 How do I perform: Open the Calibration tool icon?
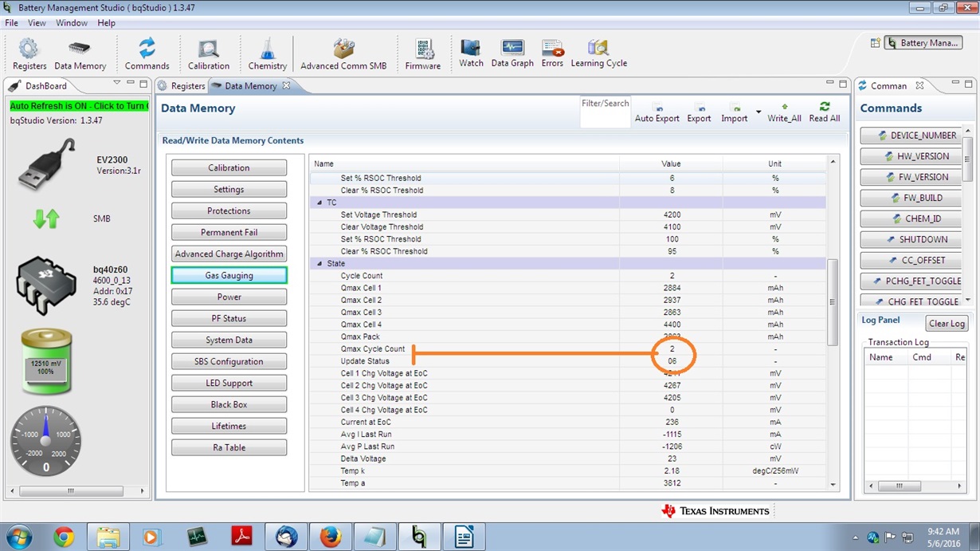pos(209,54)
